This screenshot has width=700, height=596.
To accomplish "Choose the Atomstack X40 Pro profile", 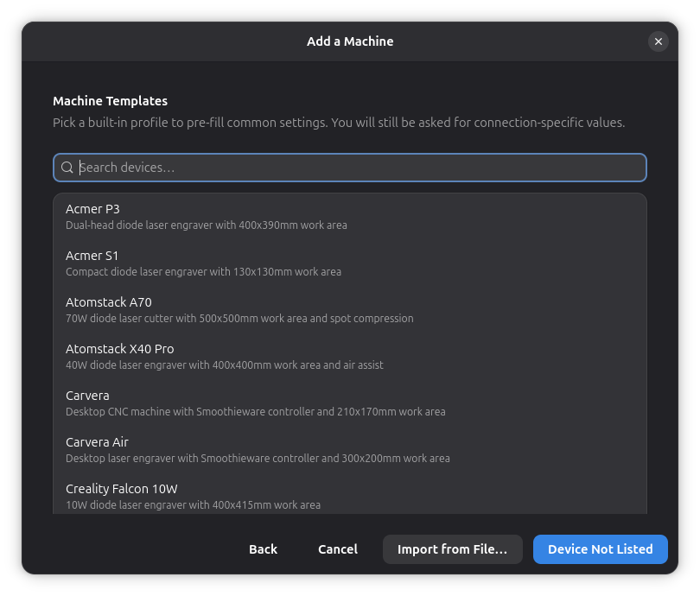I will pyautogui.click(x=350, y=357).
